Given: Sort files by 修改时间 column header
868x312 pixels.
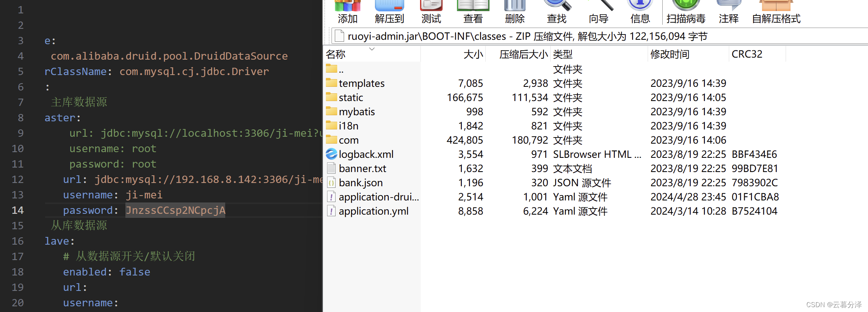Looking at the screenshot, I should pos(670,54).
